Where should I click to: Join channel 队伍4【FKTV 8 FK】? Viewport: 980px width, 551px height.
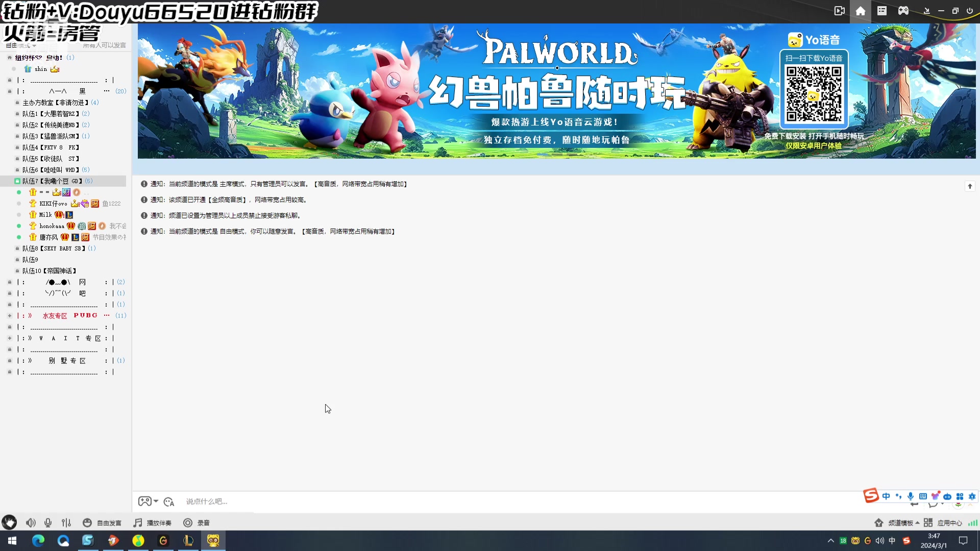(x=51, y=147)
